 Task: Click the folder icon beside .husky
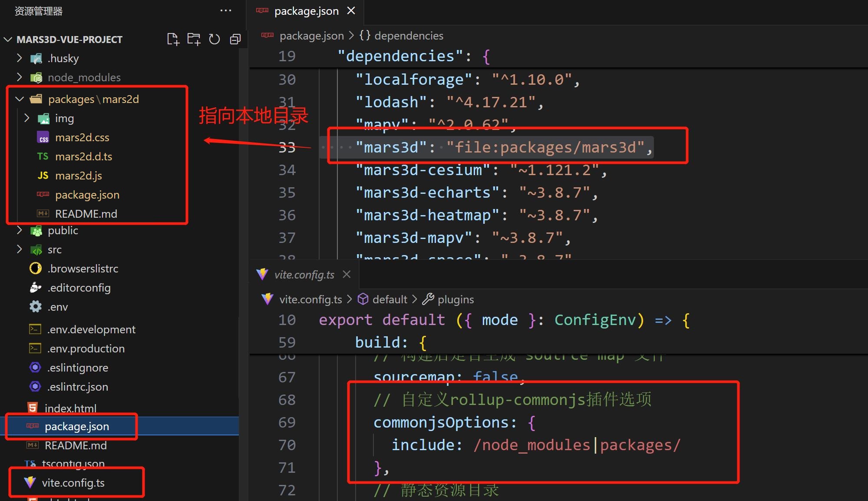pos(36,58)
